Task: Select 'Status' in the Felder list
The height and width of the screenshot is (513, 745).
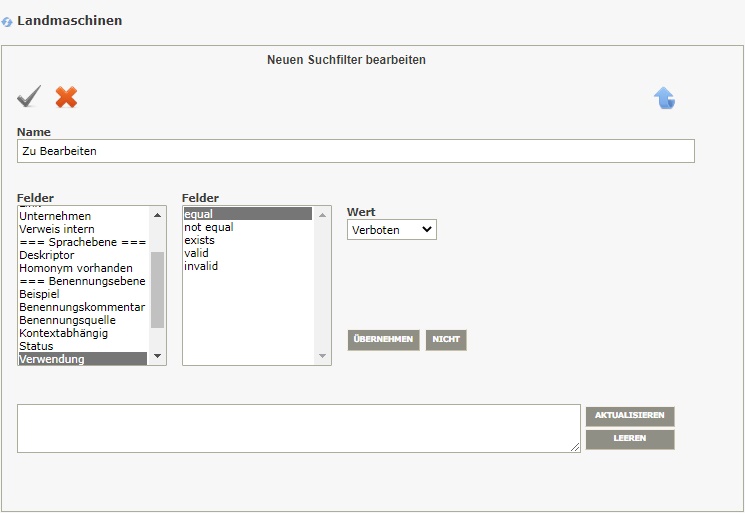Action: (36, 346)
